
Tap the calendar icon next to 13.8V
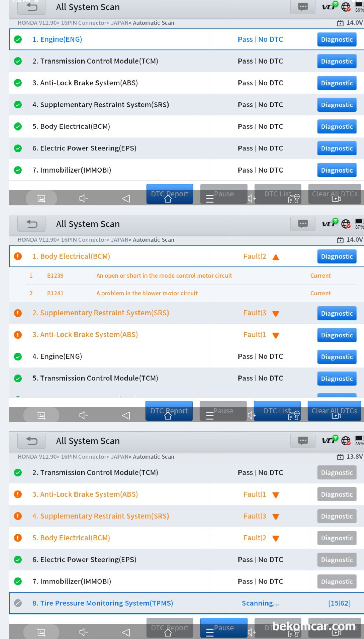(x=340, y=457)
